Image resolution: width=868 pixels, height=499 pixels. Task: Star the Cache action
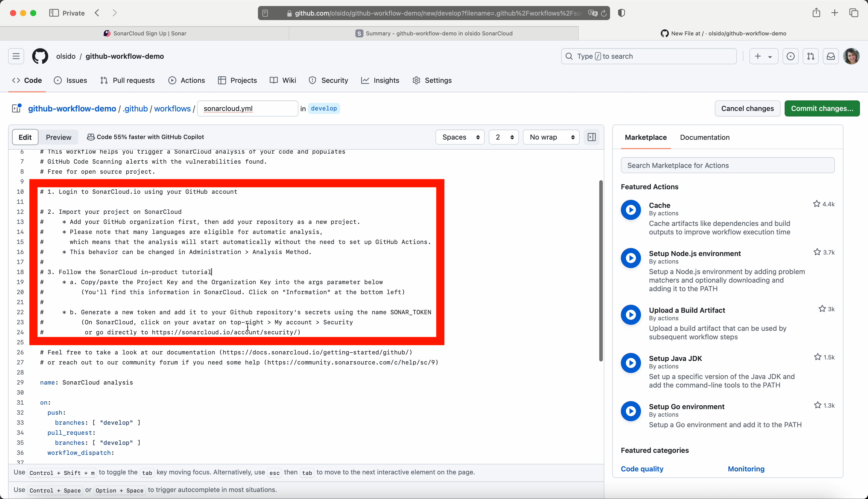817,204
